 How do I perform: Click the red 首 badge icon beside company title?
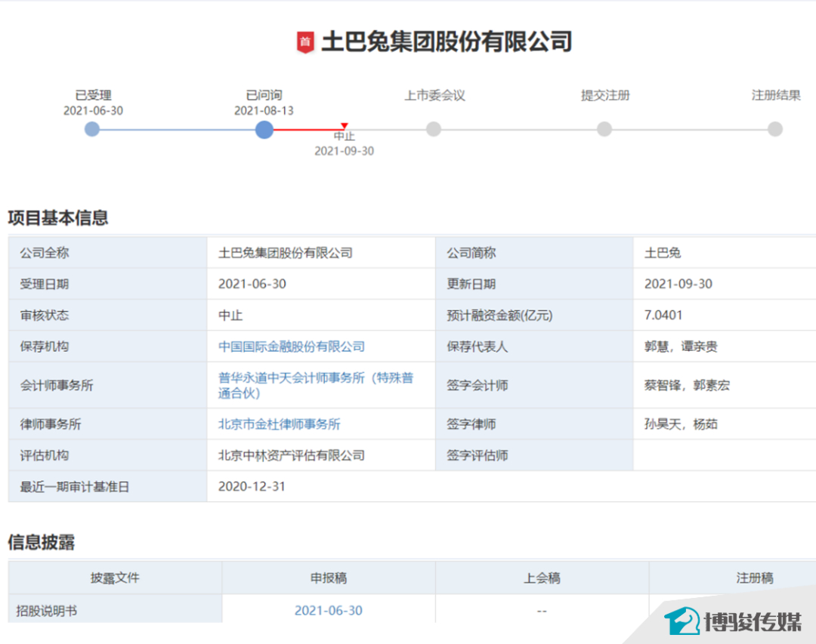305,42
